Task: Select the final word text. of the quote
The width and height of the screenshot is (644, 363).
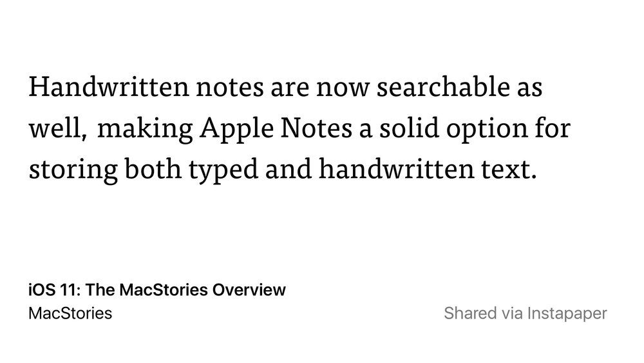Action: pos(509,170)
